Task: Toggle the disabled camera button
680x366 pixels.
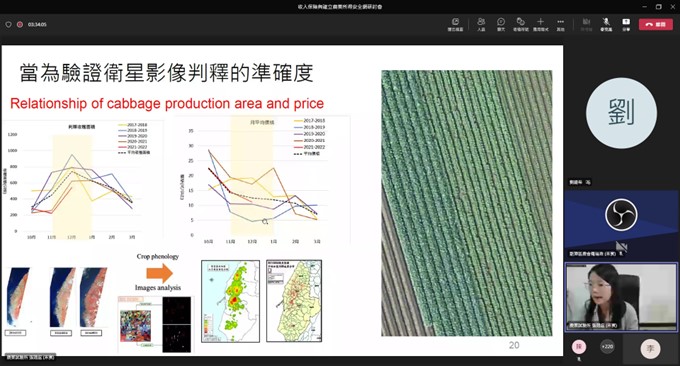Action: click(586, 24)
